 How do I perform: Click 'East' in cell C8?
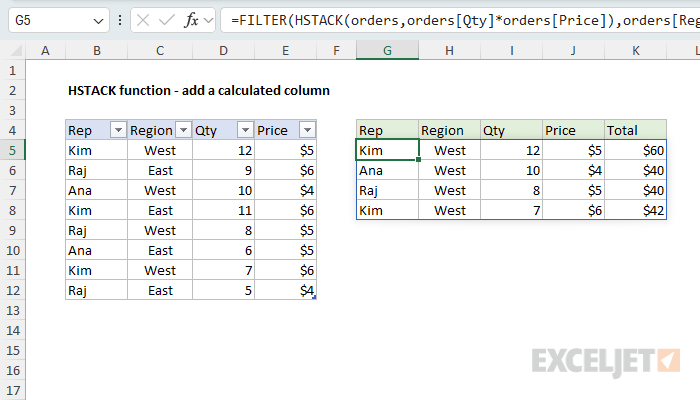point(160,210)
